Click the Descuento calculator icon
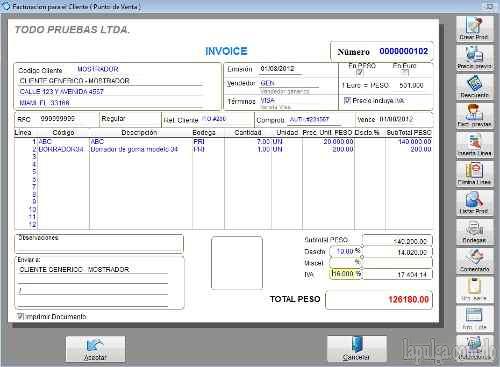 coord(475,87)
